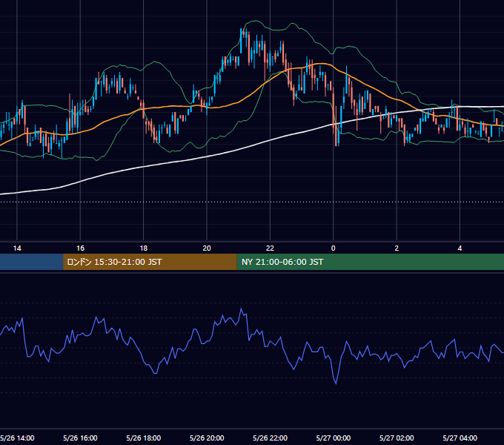
Task: Click the '5/26 20:00' date label
Action: [x=207, y=438]
